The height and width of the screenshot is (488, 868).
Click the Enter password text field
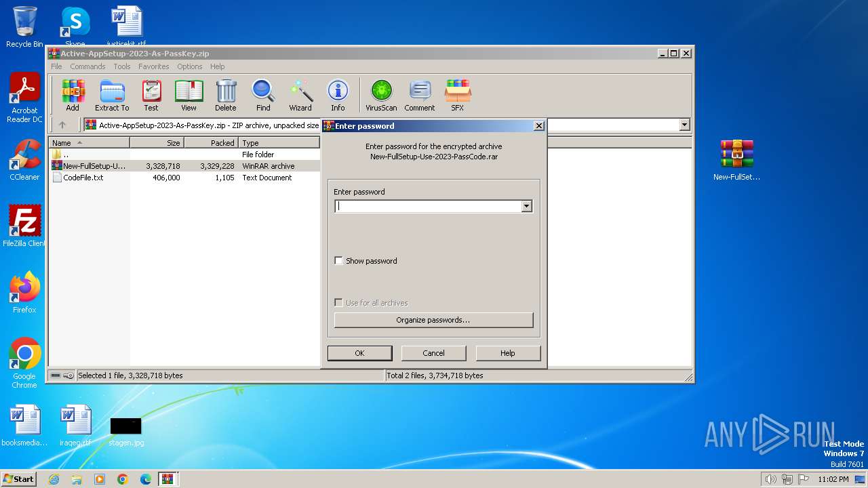(427, 206)
